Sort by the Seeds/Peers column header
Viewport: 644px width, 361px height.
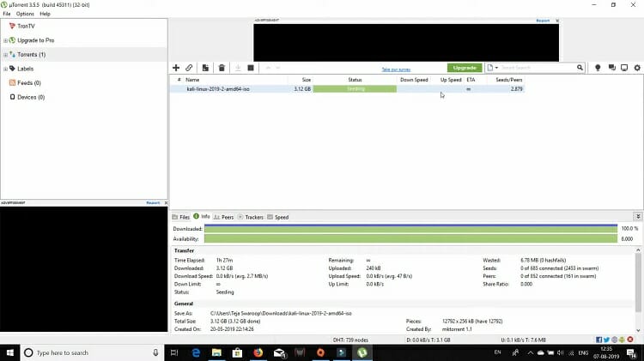pyautogui.click(x=509, y=80)
